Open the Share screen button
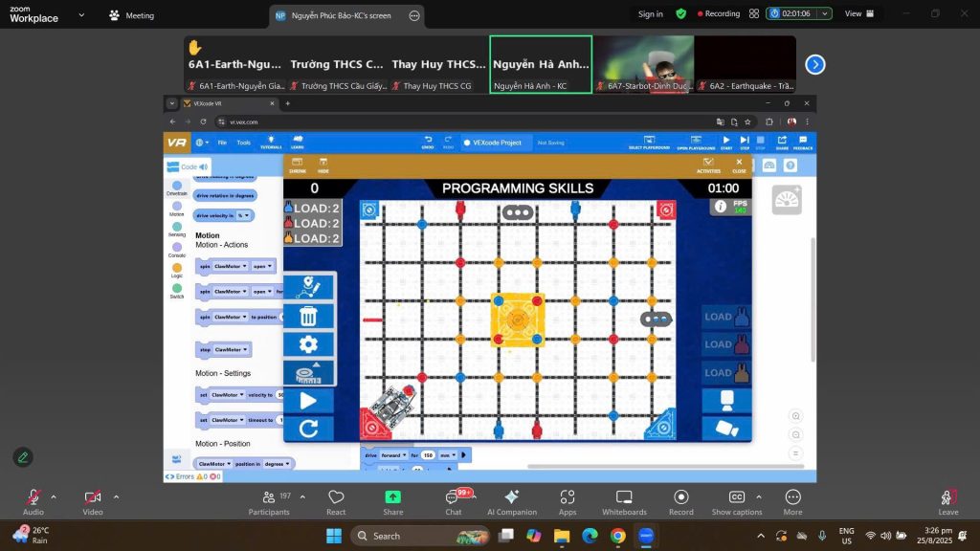Screen dimensions: 980x551 click(x=392, y=502)
